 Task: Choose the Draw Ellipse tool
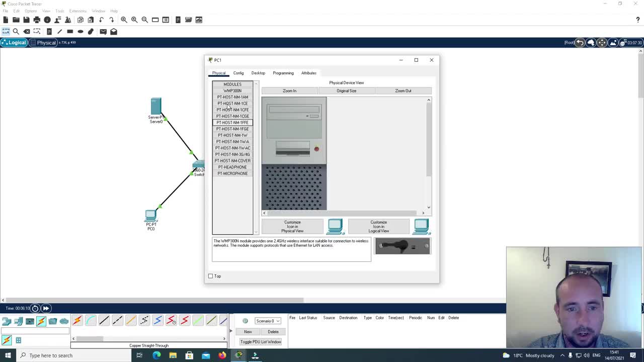80,31
